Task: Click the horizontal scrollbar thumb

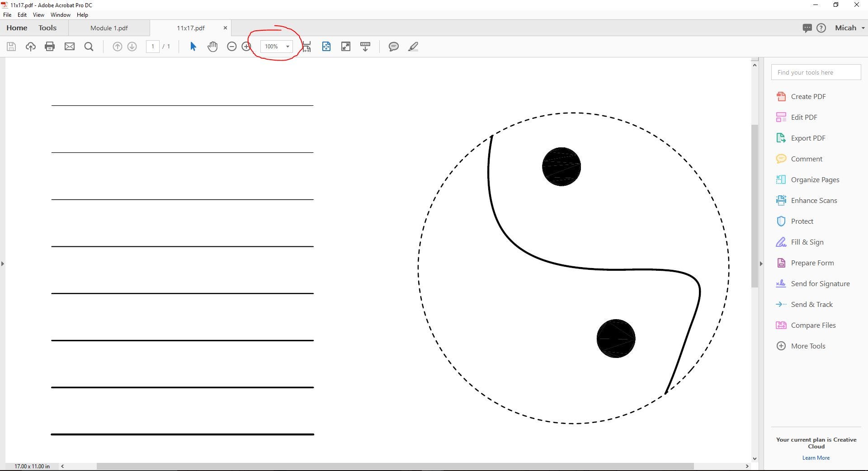Action: 395,466
